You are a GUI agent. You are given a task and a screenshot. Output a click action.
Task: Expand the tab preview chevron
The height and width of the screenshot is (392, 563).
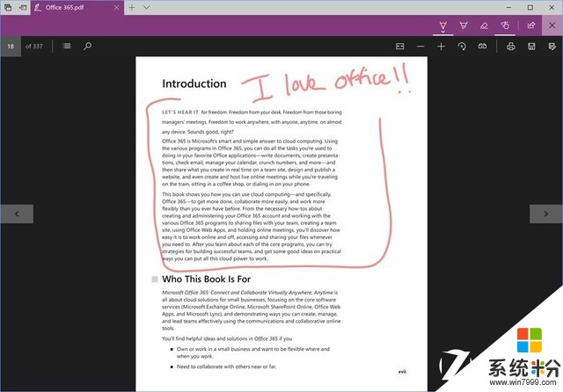pyautogui.click(x=147, y=8)
